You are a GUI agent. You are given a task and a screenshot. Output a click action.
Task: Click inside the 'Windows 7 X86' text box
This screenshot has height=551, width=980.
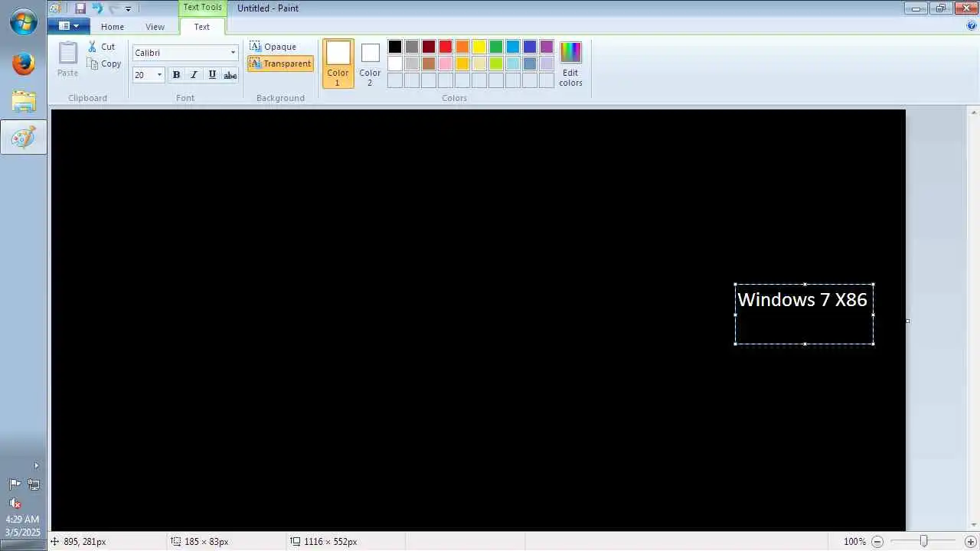[804, 314]
